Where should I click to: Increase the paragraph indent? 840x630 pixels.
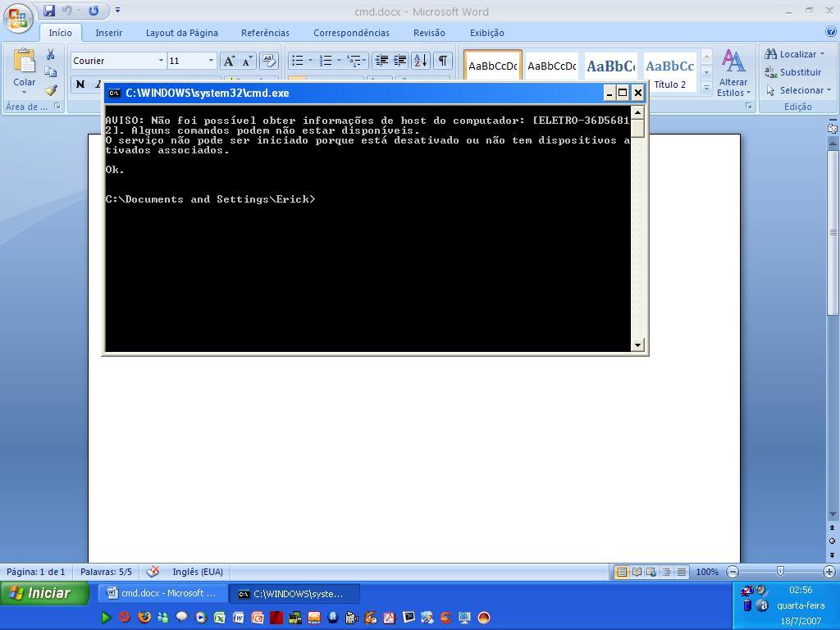[x=400, y=61]
